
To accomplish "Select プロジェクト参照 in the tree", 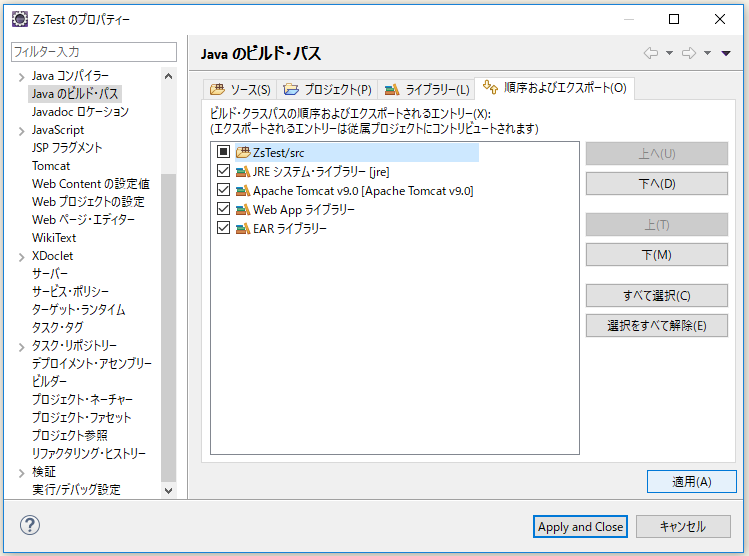I will [70, 436].
